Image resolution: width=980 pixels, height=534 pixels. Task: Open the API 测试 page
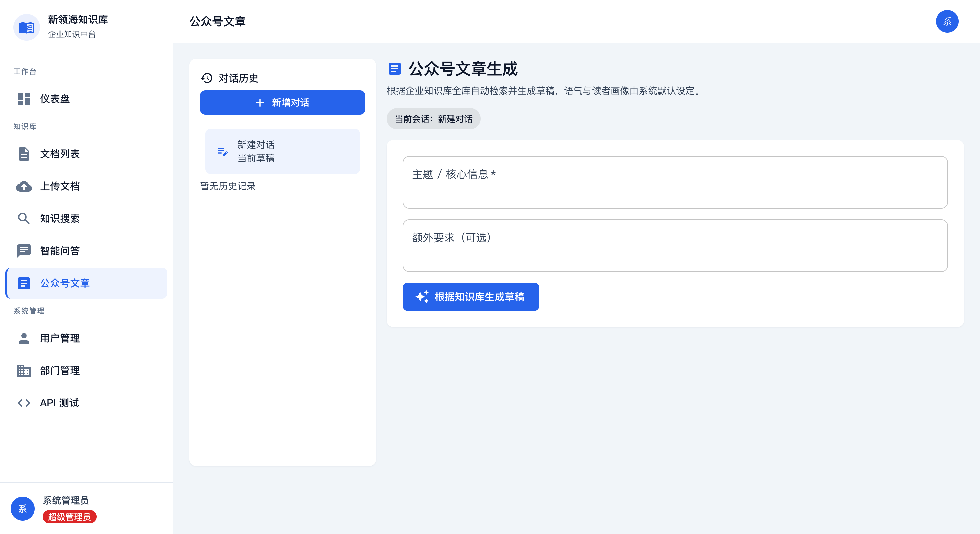[x=87, y=403]
